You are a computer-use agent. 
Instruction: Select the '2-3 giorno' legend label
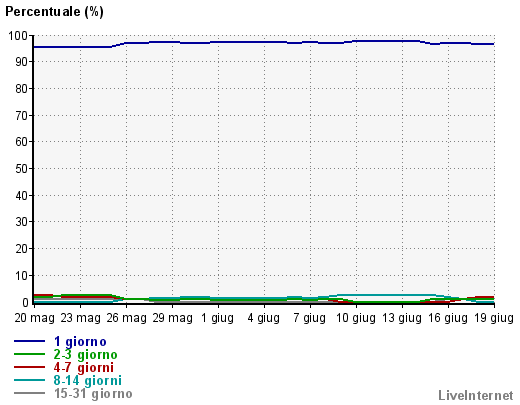(x=85, y=355)
